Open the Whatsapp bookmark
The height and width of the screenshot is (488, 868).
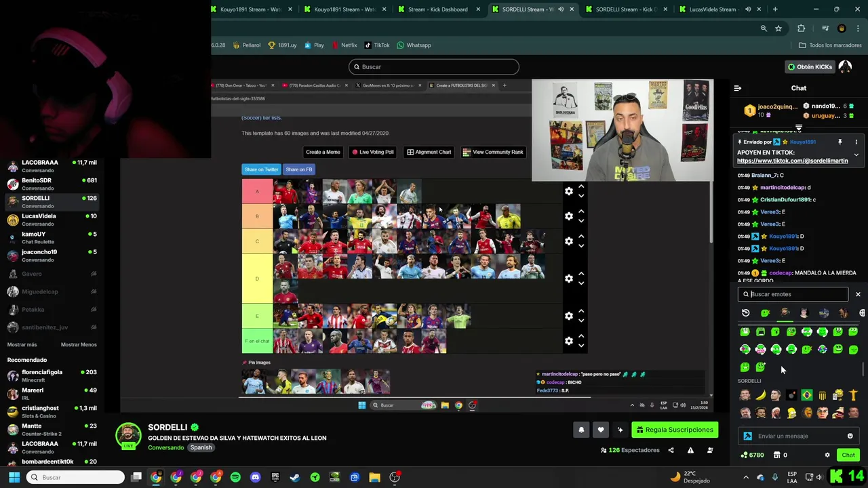[x=414, y=45]
